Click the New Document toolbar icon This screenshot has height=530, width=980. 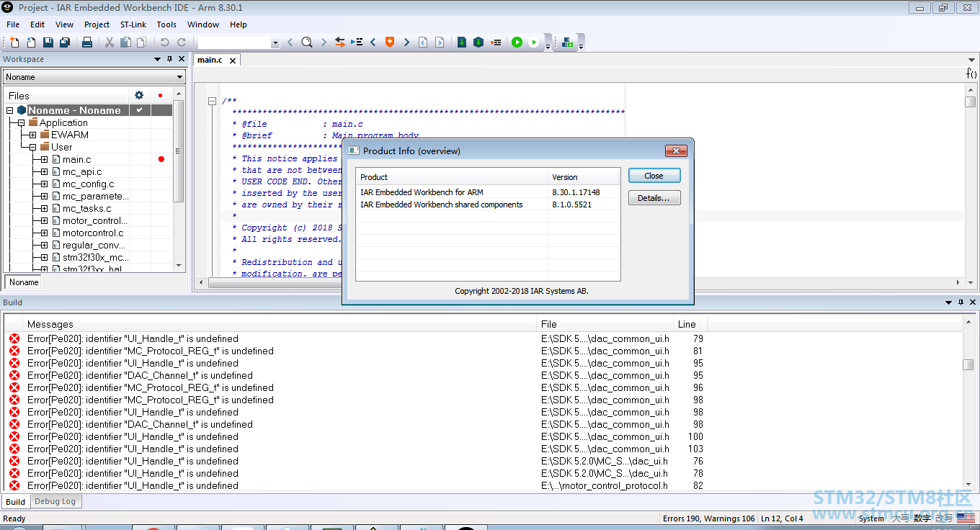14,42
